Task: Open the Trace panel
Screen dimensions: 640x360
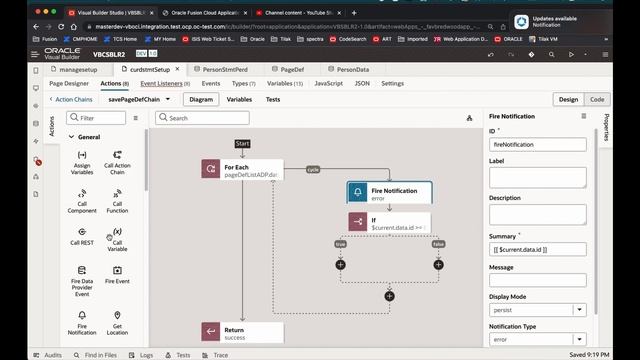Action: (215, 355)
